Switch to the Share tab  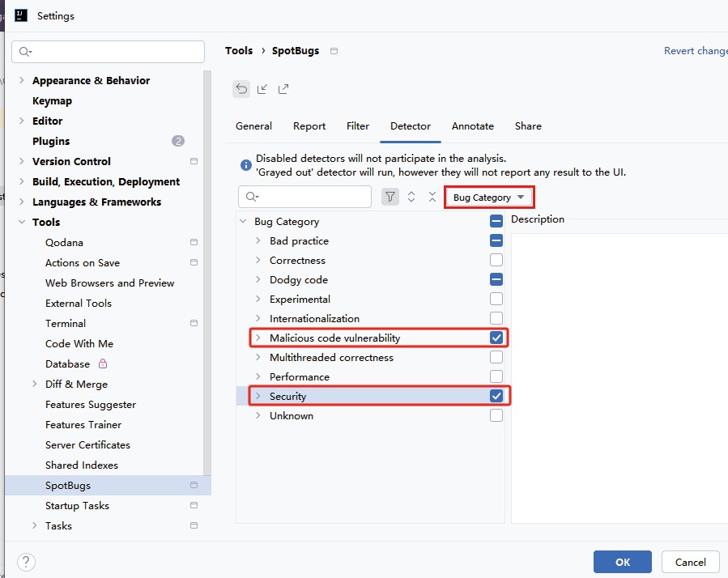528,126
